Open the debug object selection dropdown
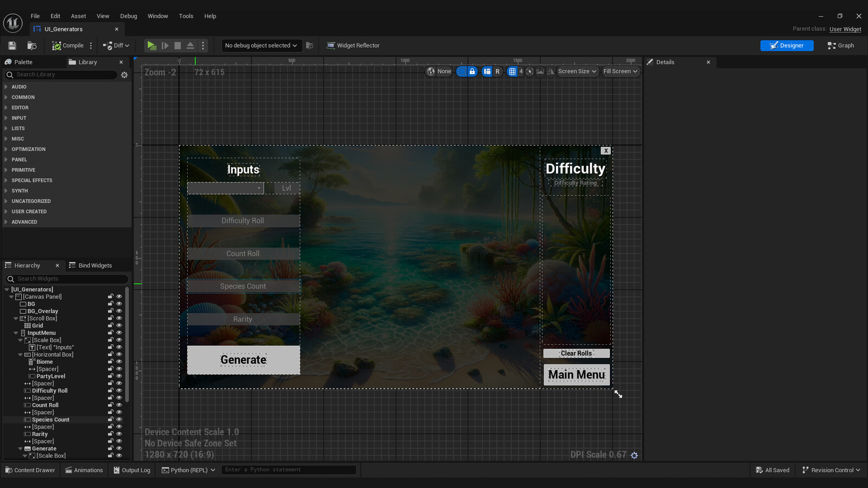Screen dimensions: 868x488 pyautogui.click(x=261, y=46)
